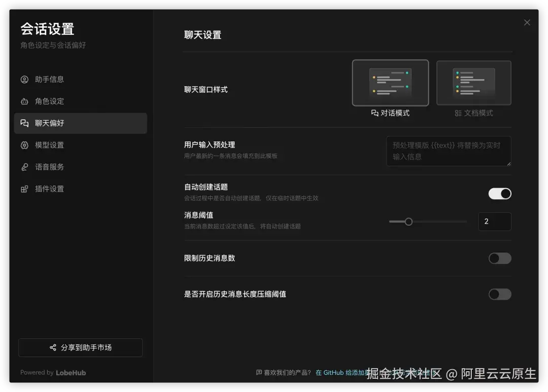Enable the 限制历史消息数 switch

tap(500, 258)
